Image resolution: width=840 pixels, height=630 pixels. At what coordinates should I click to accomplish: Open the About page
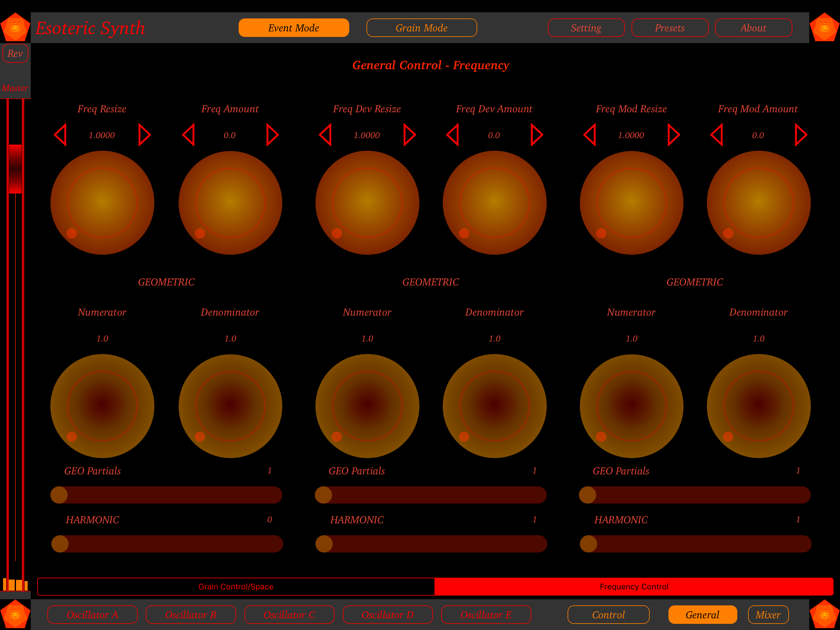[x=753, y=28]
